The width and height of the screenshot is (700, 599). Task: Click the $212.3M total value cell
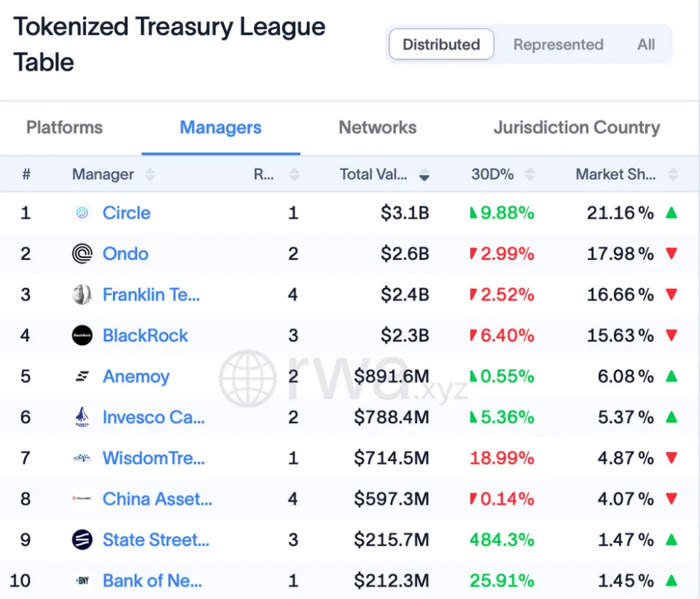click(x=392, y=581)
